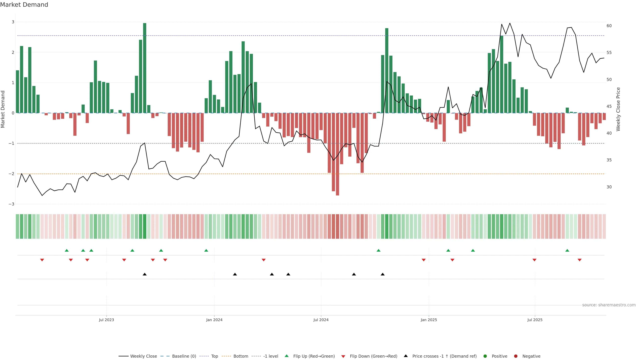Image resolution: width=644 pixels, height=362 pixels.
Task: Click the source sharemaestro.com text
Action: (x=609, y=305)
